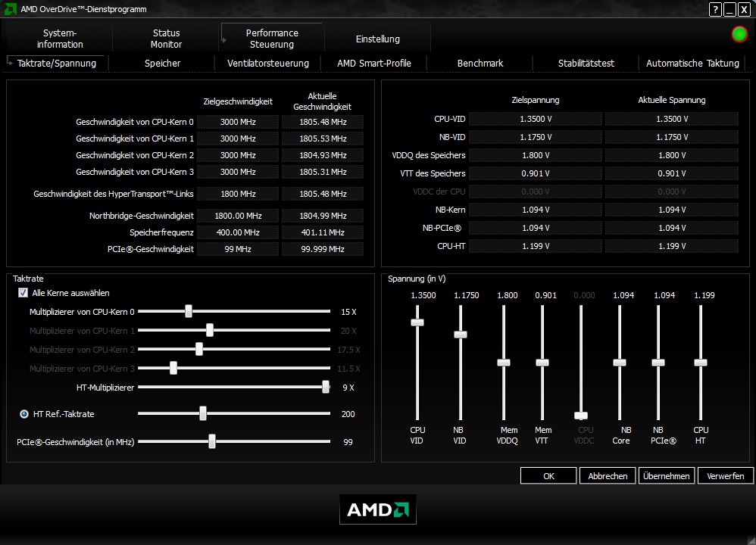Click the 15 X multiplier value

348,312
